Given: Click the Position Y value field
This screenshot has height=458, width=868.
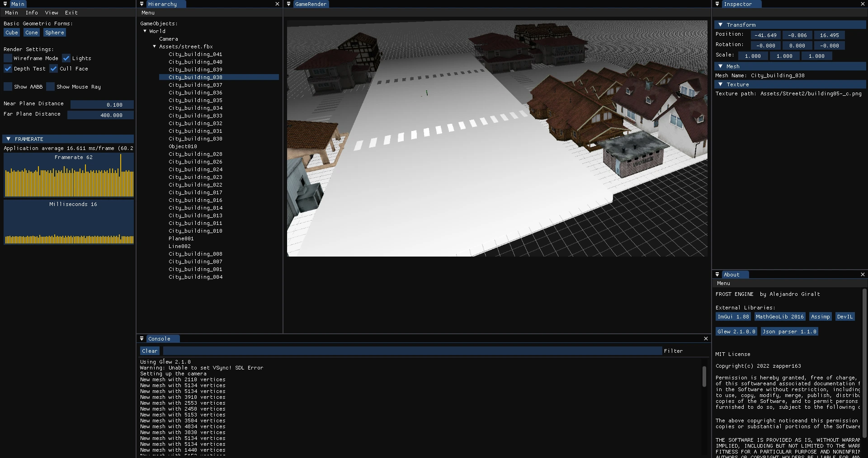Looking at the screenshot, I should click(x=797, y=35).
